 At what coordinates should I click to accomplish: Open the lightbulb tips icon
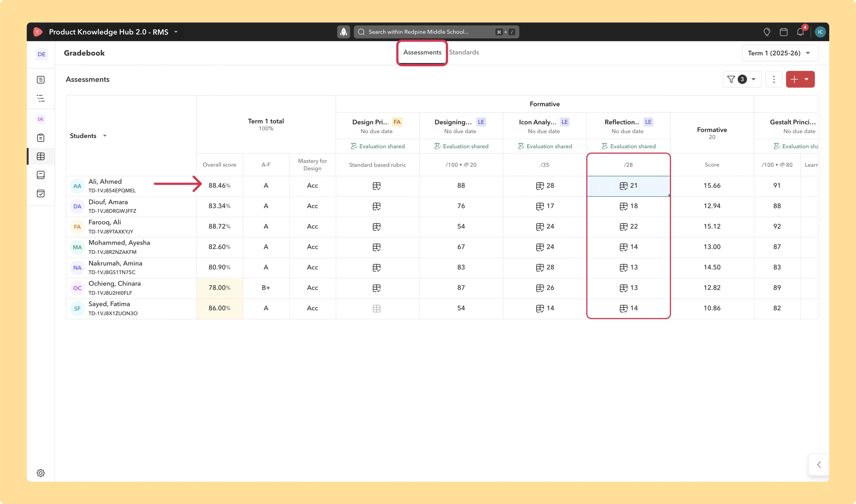[767, 32]
